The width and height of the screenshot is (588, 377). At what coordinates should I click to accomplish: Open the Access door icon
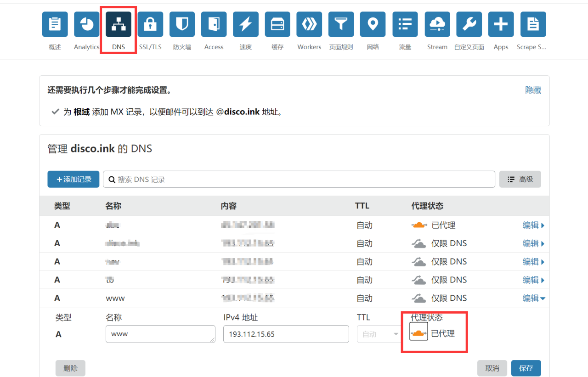point(214,24)
